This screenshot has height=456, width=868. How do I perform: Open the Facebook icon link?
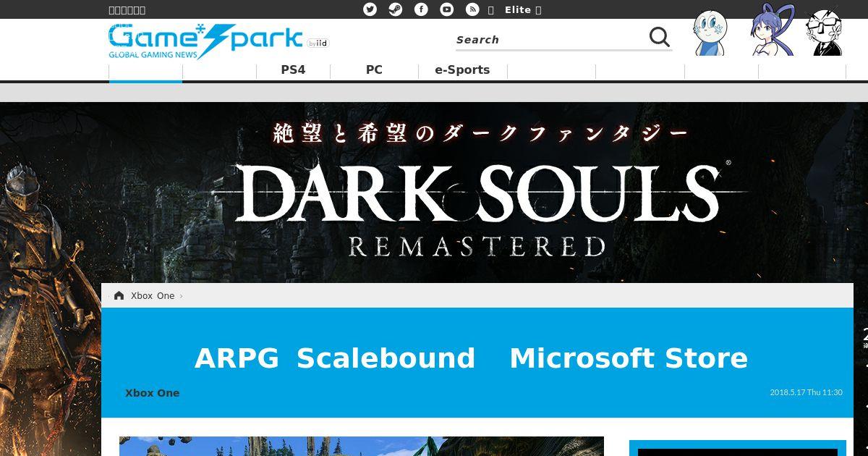tap(421, 9)
